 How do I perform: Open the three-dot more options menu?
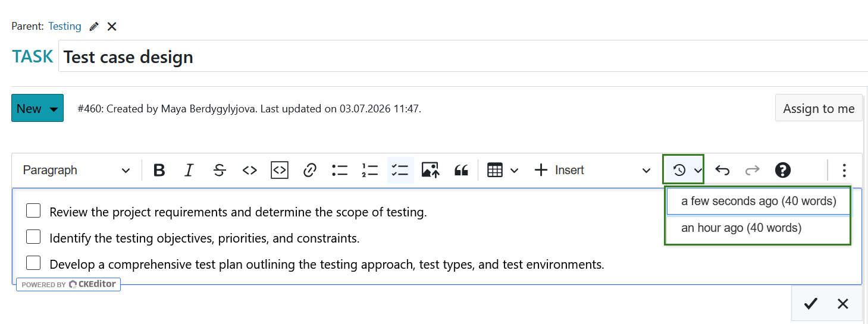pos(844,170)
